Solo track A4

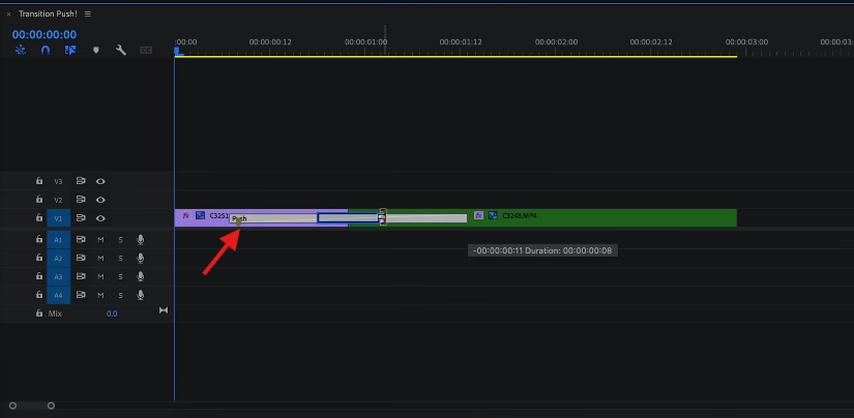point(120,295)
